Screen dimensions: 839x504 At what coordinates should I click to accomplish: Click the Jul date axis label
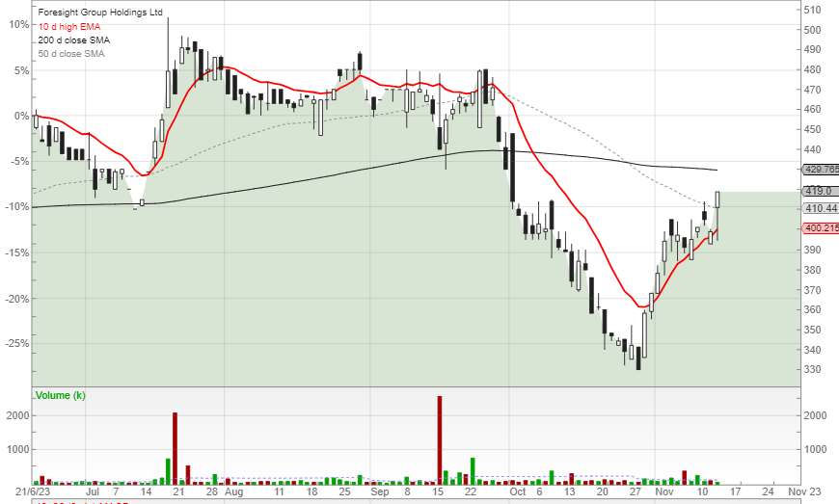pyautogui.click(x=93, y=491)
